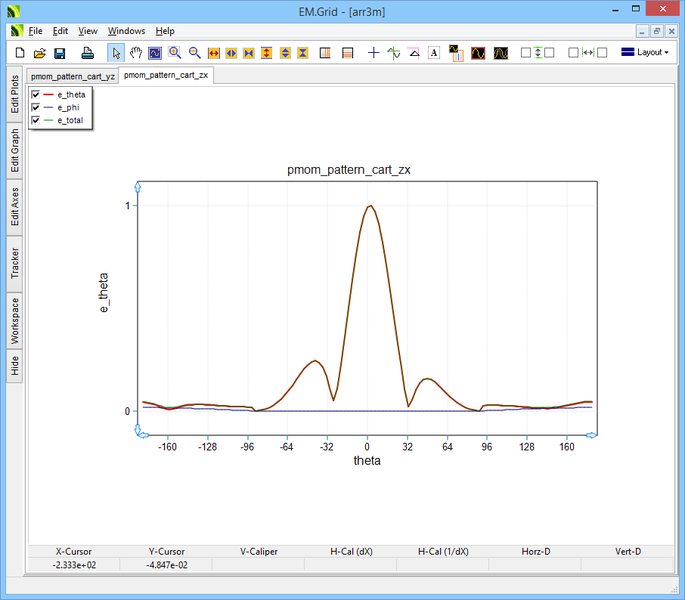This screenshot has width=685, height=600.
Task: Click the zoom in magnifier
Action: pos(175,52)
